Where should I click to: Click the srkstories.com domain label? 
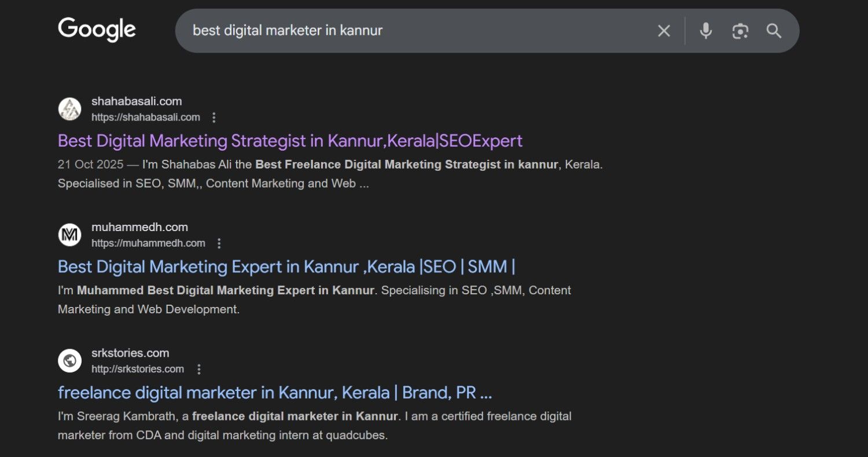point(130,353)
